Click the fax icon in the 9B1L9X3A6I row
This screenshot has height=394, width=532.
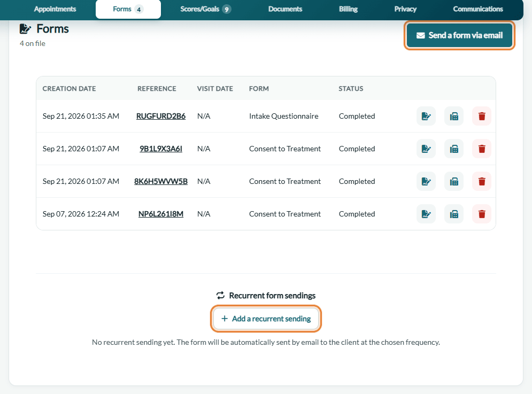pyautogui.click(x=453, y=149)
